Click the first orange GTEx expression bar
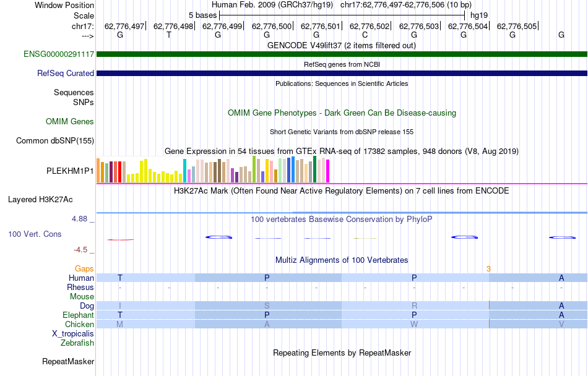Viewport: 588px width, 376px height. pyautogui.click(x=98, y=171)
